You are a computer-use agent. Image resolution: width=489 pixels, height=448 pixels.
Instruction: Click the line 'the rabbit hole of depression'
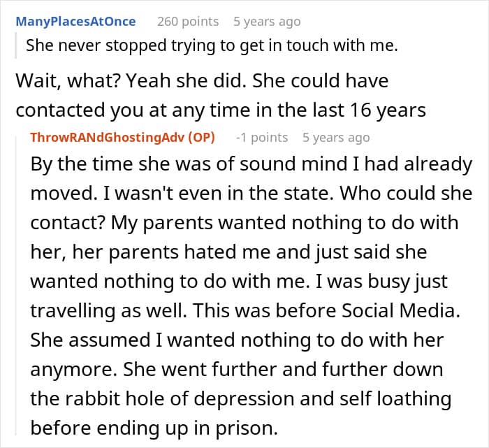(x=240, y=398)
